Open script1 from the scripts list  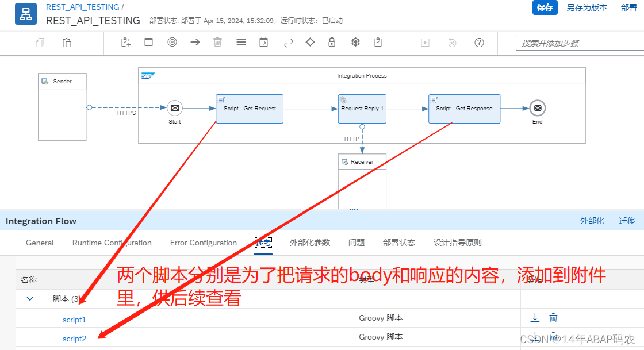74,319
